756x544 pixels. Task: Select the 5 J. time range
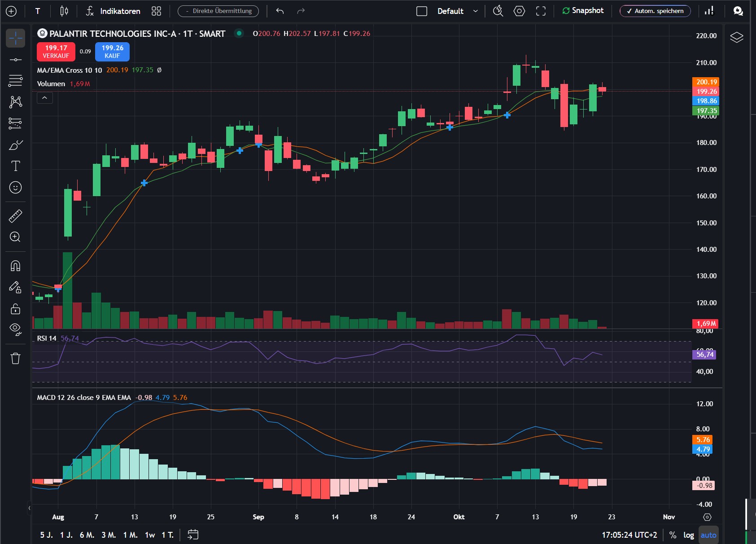[46, 535]
